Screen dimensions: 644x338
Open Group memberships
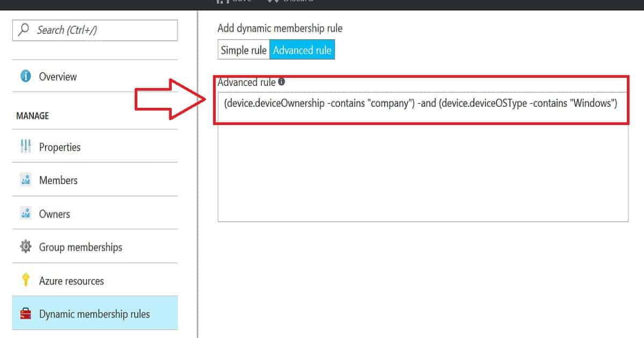coord(95,247)
